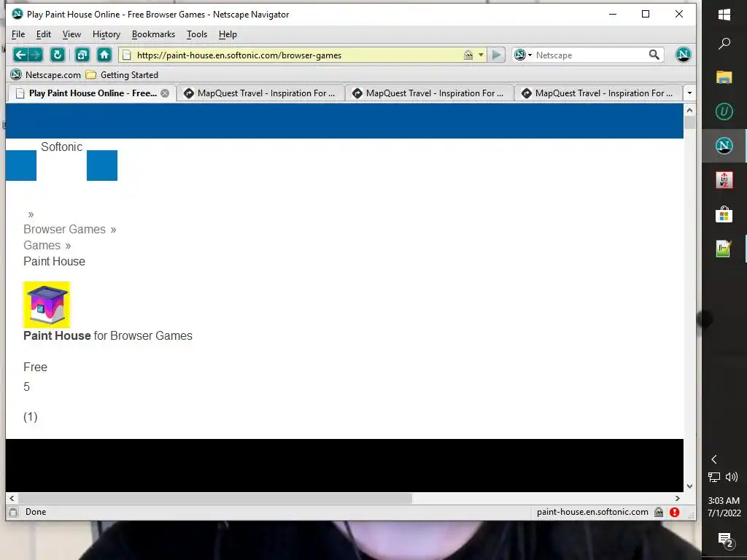
Task: Click the page icon in address bar
Action: (127, 55)
